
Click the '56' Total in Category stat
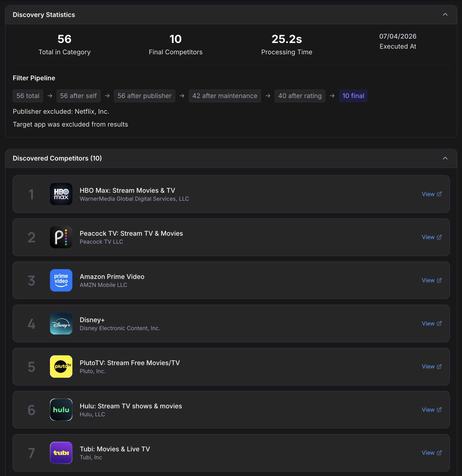[x=64, y=39]
